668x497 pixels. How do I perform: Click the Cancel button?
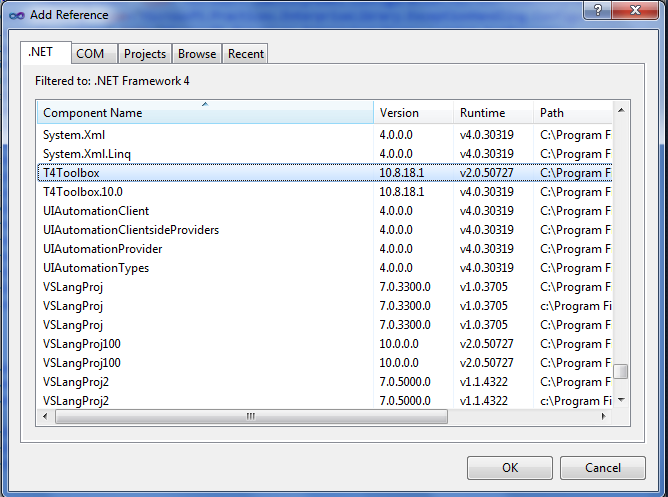coord(603,468)
